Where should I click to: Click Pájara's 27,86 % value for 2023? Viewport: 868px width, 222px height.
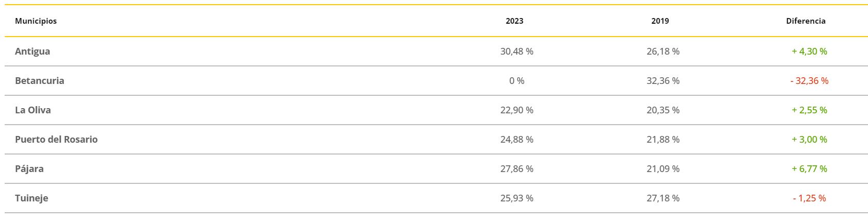click(x=517, y=169)
